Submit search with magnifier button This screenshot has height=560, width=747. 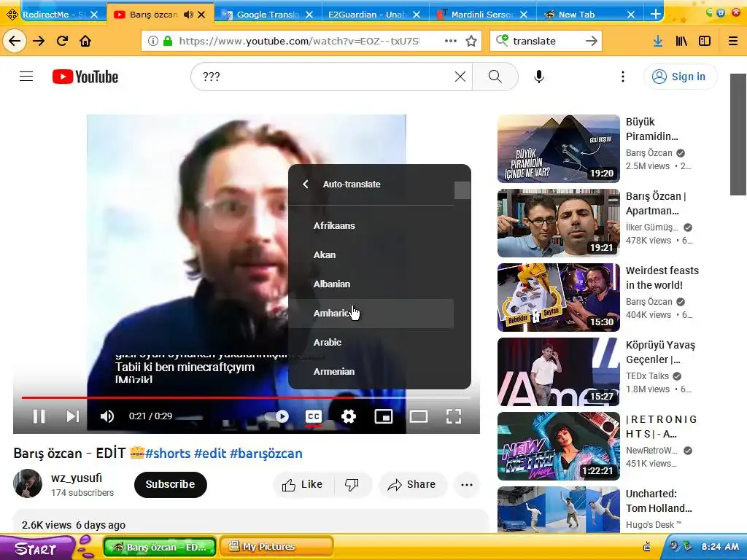pyautogui.click(x=495, y=77)
